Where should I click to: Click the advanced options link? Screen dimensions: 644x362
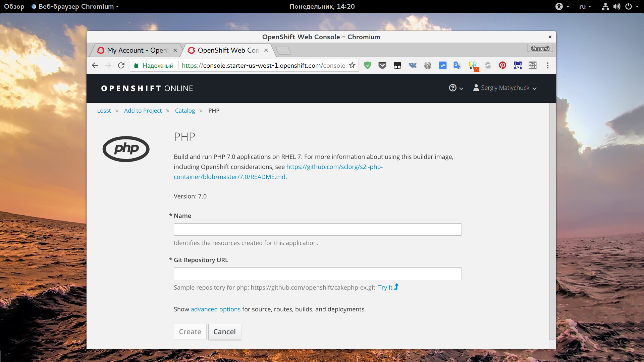click(215, 309)
